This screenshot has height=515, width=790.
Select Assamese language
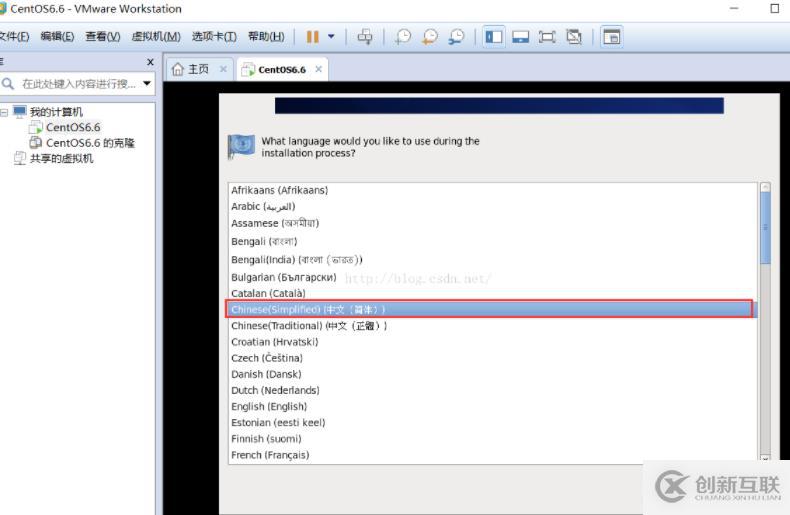click(492, 223)
